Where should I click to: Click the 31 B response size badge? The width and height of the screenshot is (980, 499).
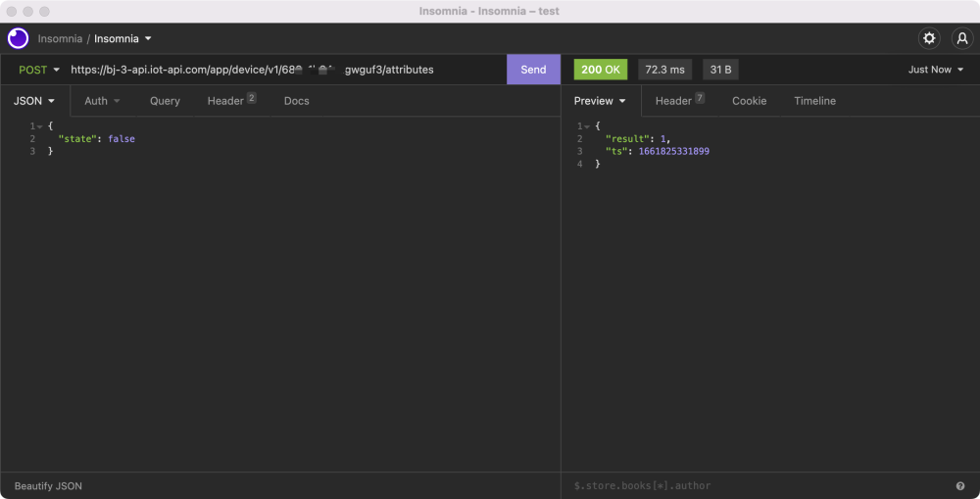coord(720,70)
